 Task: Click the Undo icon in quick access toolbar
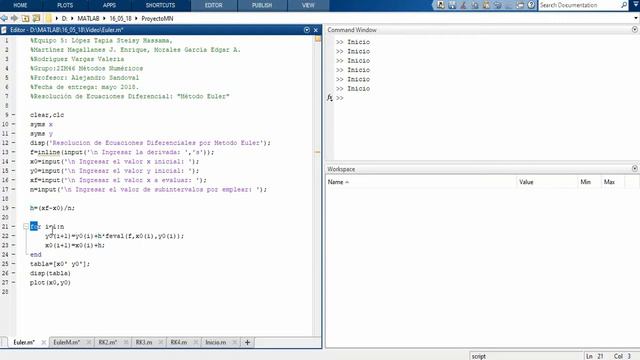(498, 5)
